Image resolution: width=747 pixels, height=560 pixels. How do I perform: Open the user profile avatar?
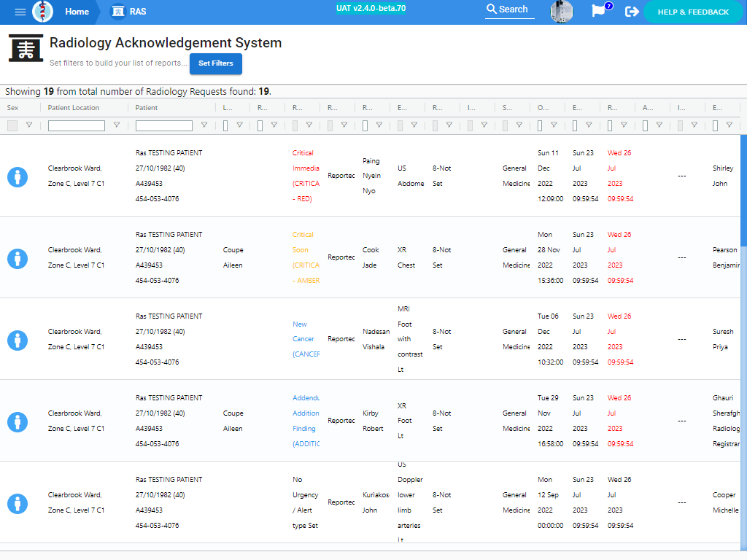click(x=561, y=12)
